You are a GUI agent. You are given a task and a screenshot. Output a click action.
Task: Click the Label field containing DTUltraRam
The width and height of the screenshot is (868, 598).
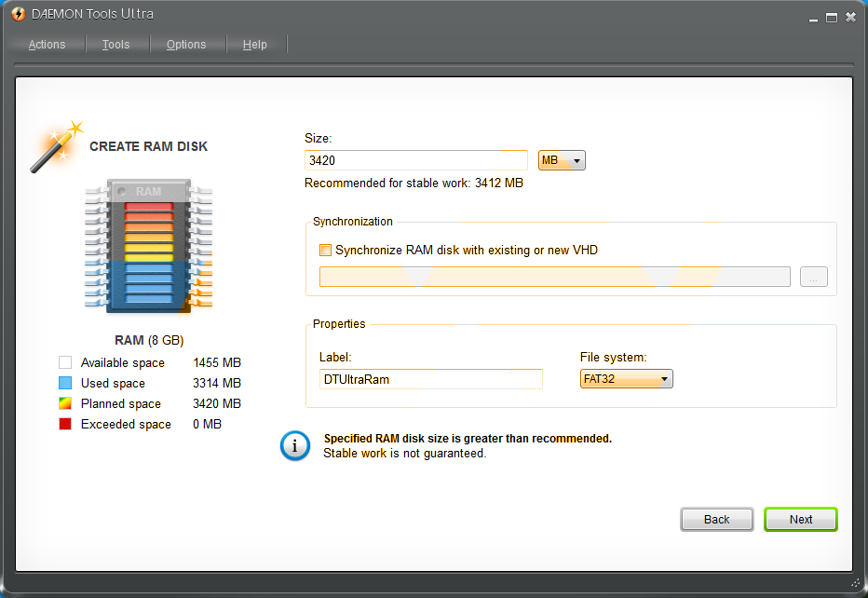(x=430, y=378)
